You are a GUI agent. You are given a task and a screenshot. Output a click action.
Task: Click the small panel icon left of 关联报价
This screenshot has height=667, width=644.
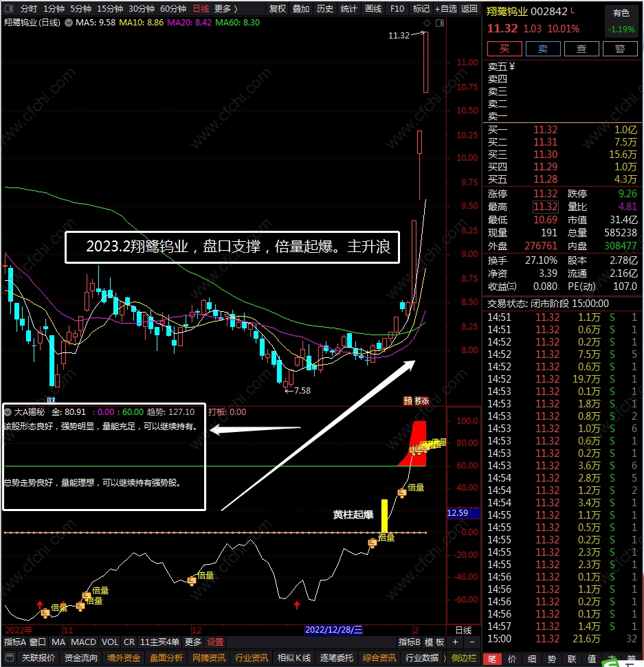(10, 657)
